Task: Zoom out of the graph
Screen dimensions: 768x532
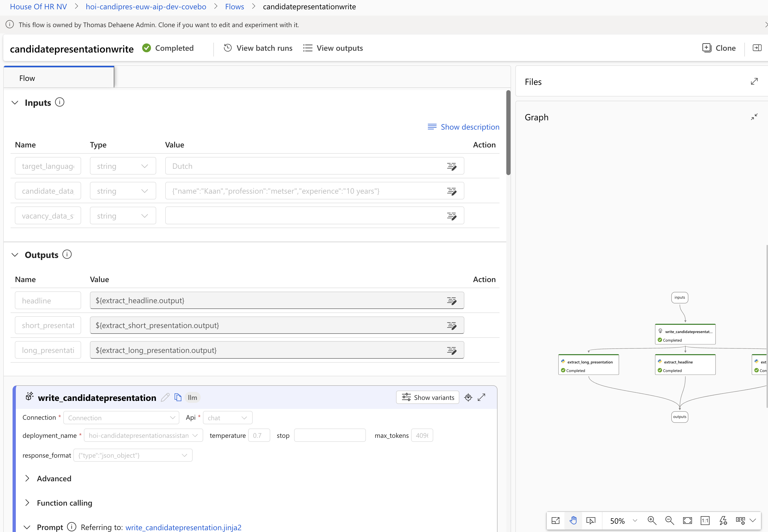Action: tap(670, 521)
